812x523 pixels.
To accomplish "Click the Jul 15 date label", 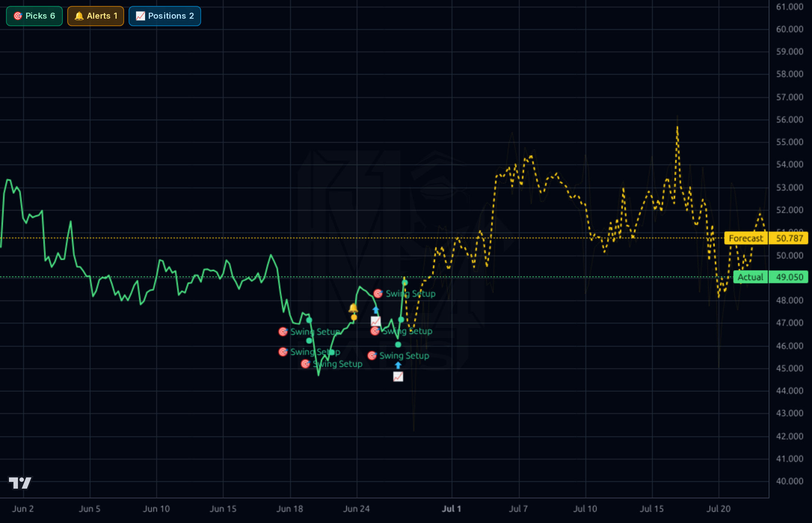I will (x=652, y=509).
